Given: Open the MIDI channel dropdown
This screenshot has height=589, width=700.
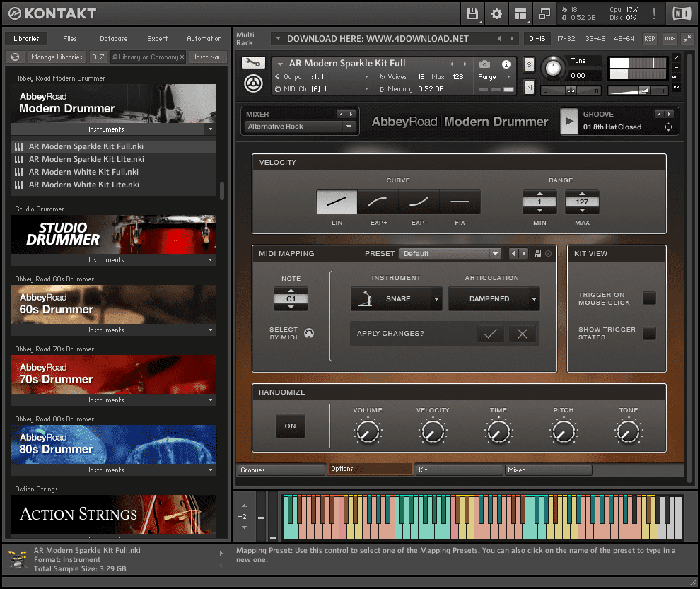Looking at the screenshot, I should point(322,89).
